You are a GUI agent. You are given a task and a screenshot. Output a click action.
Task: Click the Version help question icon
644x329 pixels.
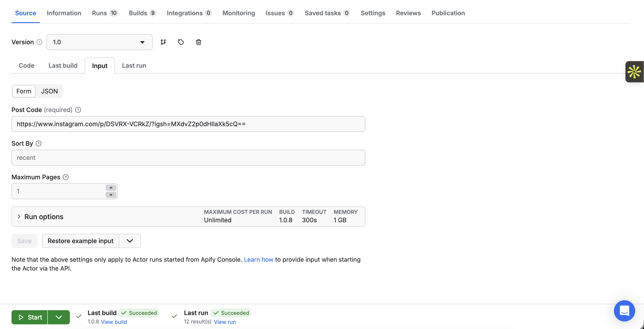[39, 42]
